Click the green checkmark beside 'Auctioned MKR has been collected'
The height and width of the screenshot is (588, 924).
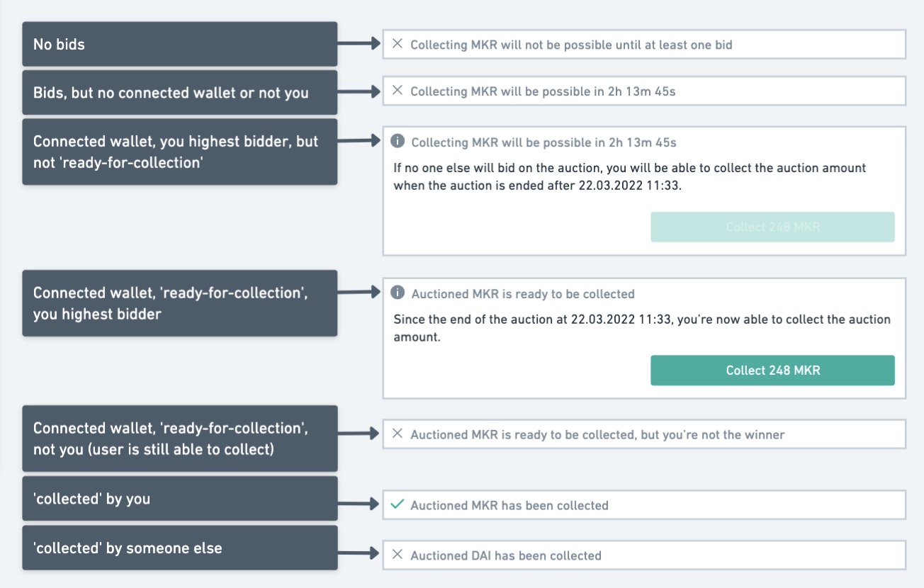(398, 505)
